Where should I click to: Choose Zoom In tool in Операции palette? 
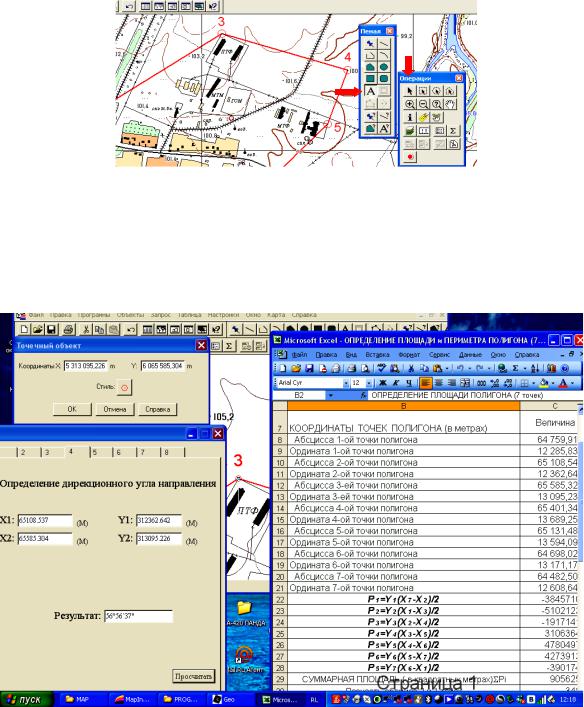tap(409, 104)
